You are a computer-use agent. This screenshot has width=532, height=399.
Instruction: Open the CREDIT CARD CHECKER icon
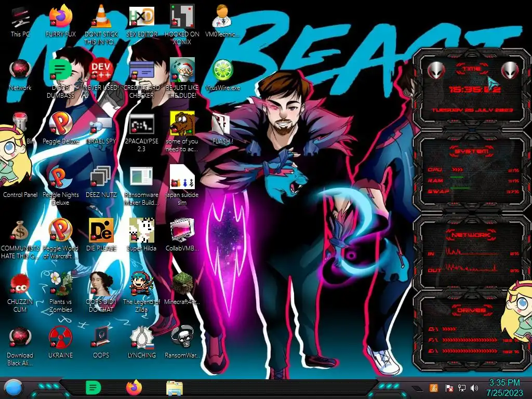pyautogui.click(x=141, y=79)
